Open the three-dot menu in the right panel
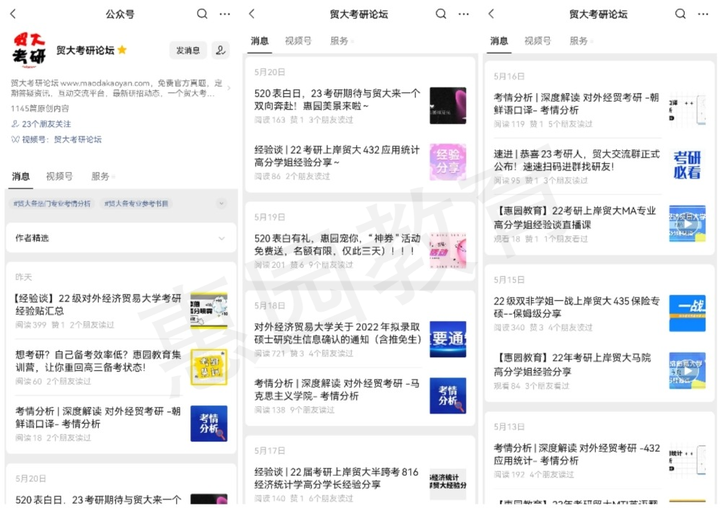 [x=703, y=14]
